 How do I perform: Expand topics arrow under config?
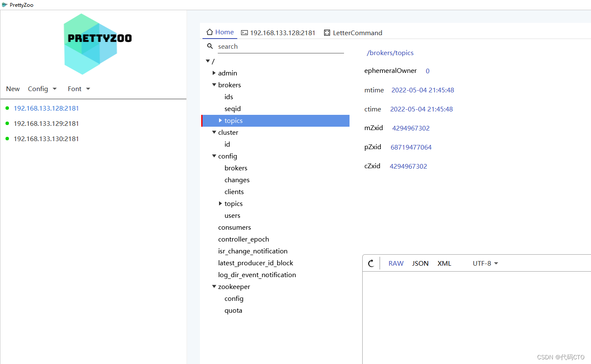(x=220, y=203)
